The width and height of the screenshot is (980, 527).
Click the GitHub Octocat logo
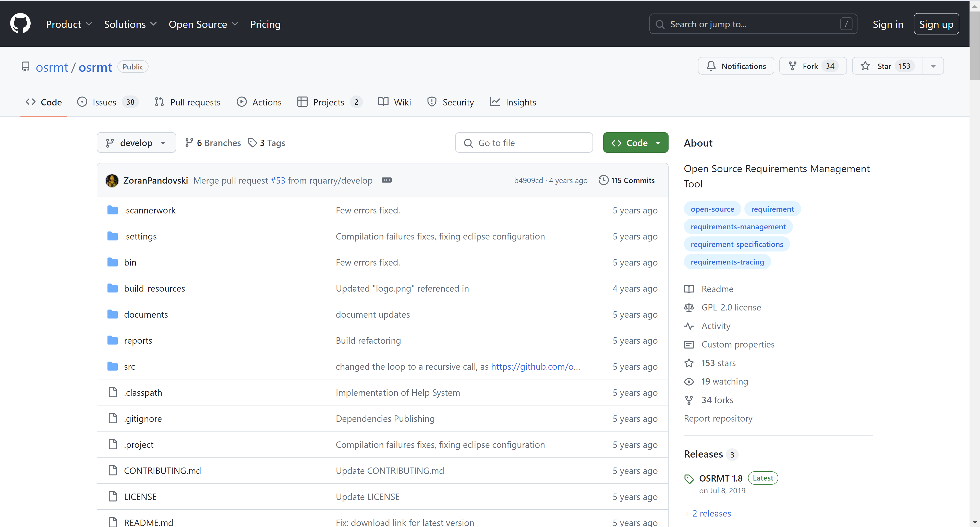[20, 23]
